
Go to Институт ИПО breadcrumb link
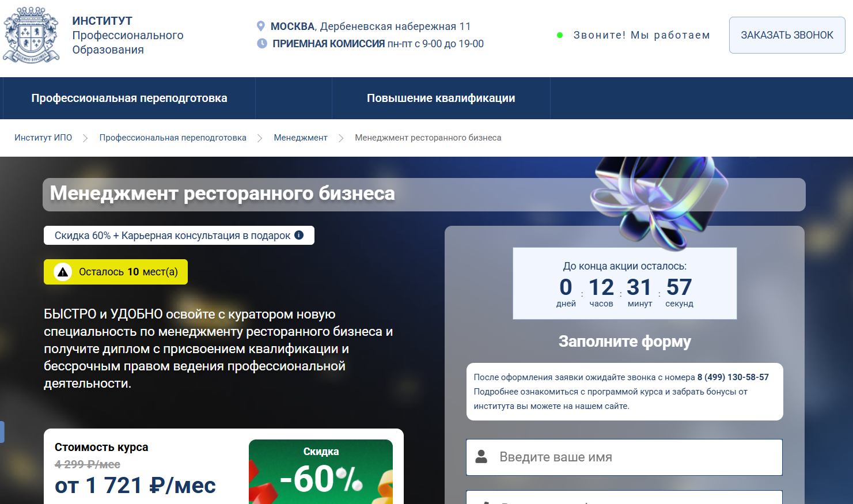pyautogui.click(x=43, y=138)
